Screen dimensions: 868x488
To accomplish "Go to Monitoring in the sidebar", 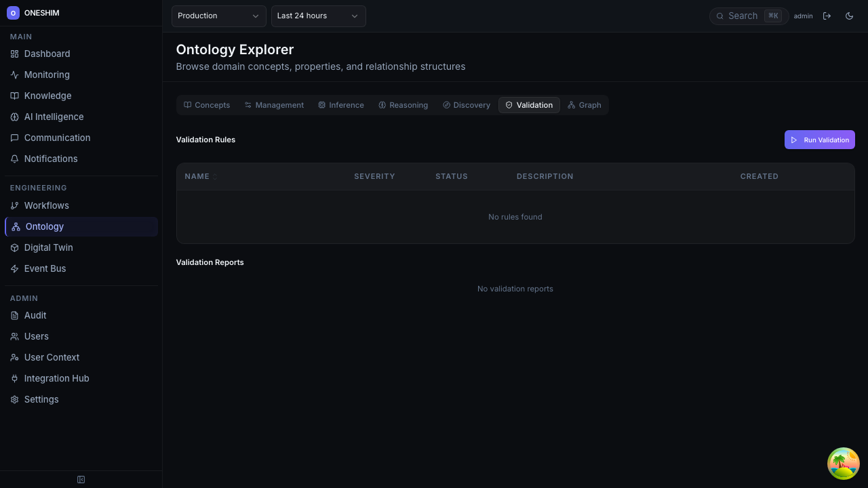I will 47,75.
